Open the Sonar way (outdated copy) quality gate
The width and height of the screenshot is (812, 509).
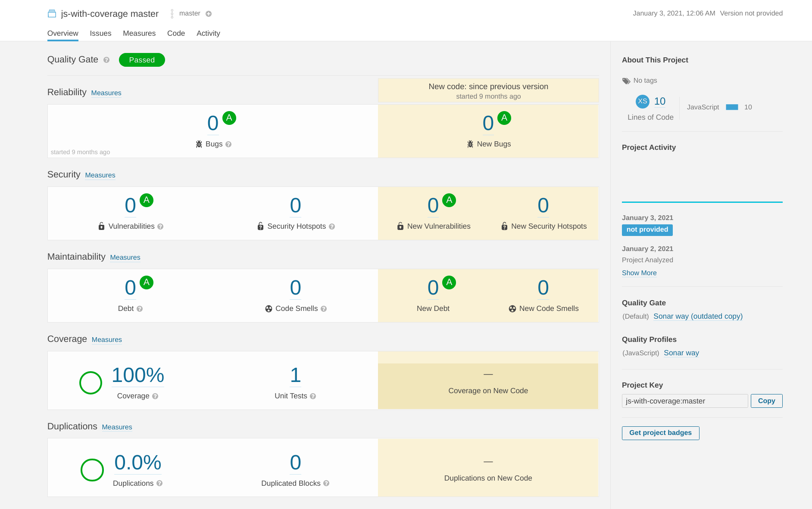click(698, 316)
